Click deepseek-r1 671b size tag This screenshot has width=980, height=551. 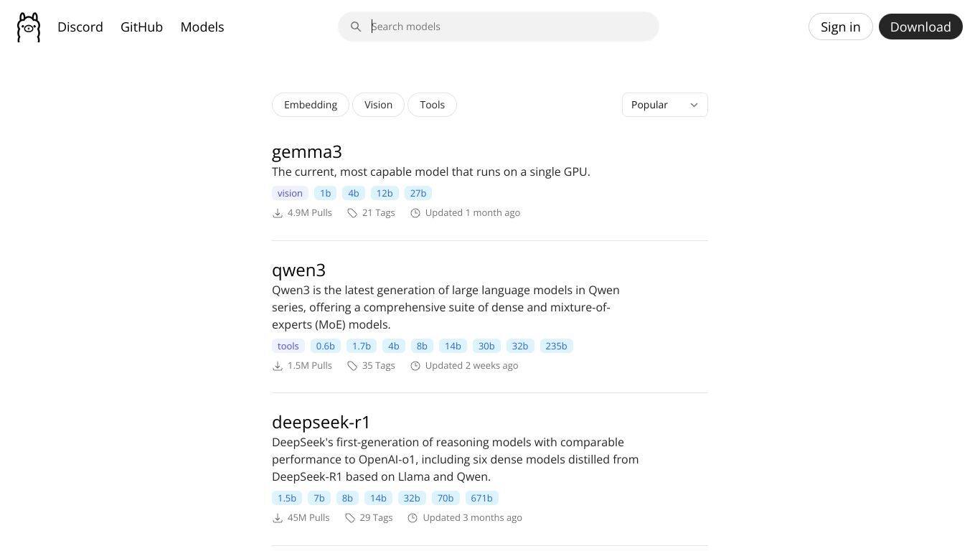(481, 498)
